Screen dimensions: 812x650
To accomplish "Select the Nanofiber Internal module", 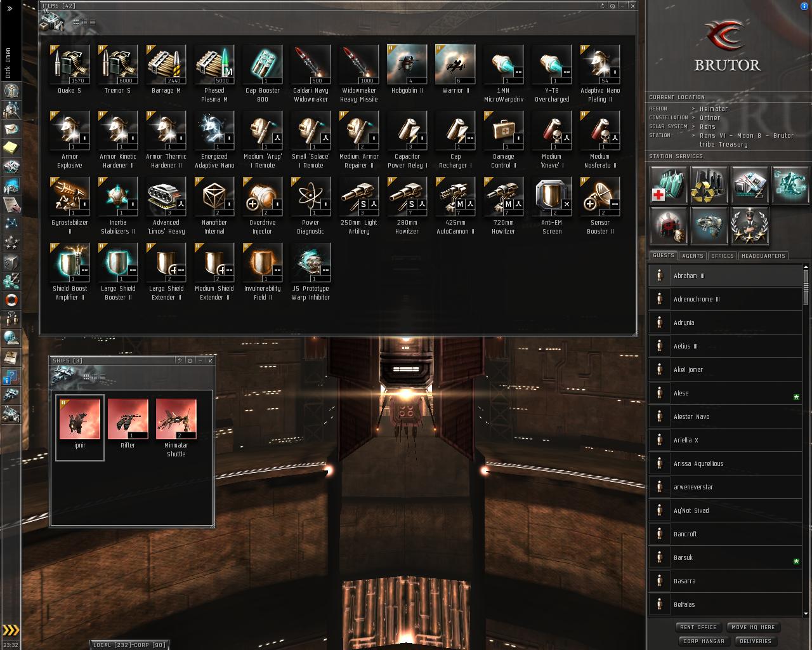I will point(214,206).
